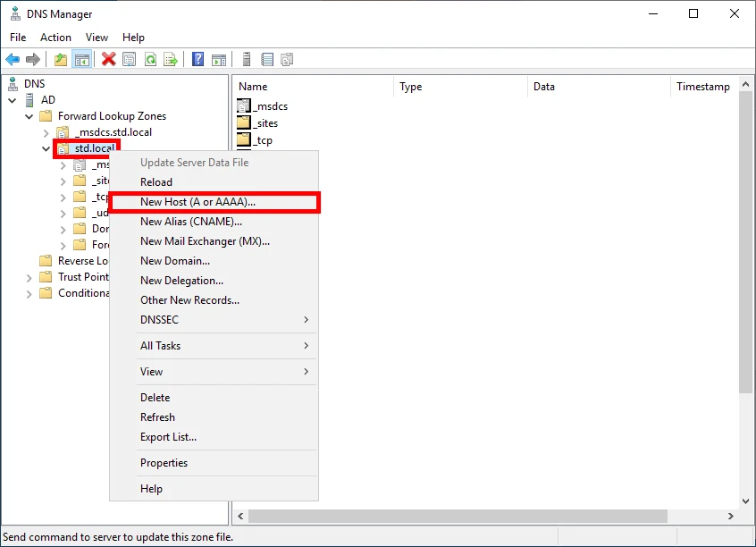Choose New Mail Exchanger (MX)
The height and width of the screenshot is (547, 756).
pos(205,240)
